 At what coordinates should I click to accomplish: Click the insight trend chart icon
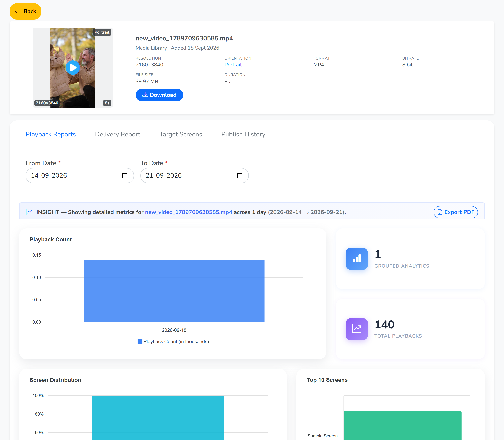coord(29,212)
